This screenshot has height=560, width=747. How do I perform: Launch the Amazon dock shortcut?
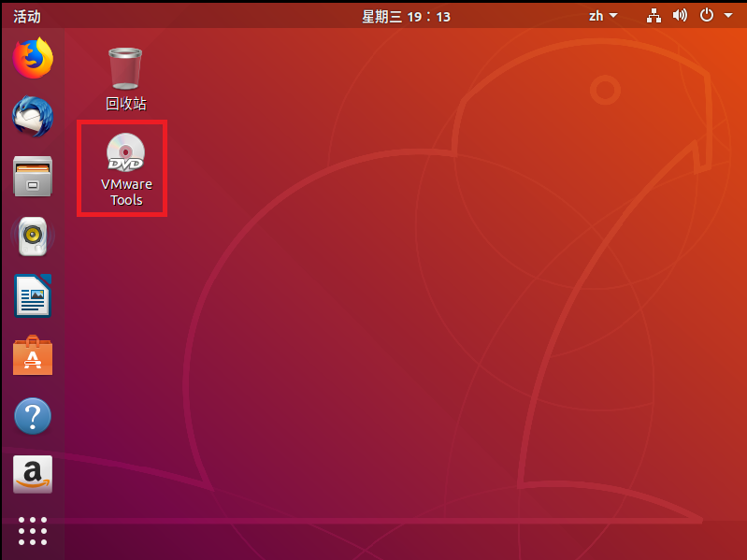(x=33, y=475)
